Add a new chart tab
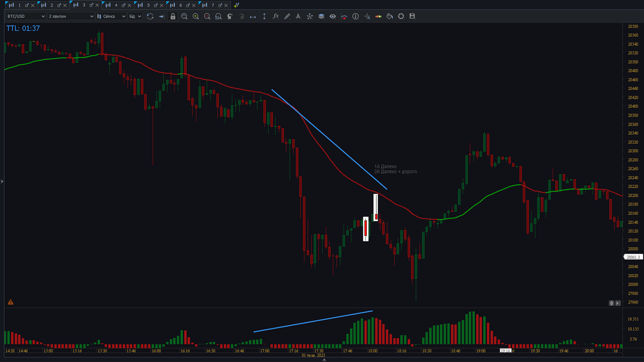Image resolution: width=644 pixels, height=362 pixels. tap(236, 5)
